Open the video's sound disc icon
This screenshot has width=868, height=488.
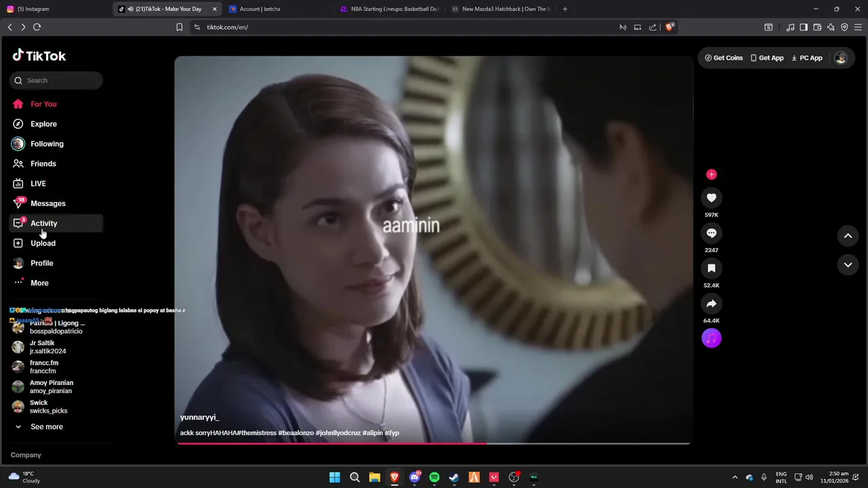(711, 338)
